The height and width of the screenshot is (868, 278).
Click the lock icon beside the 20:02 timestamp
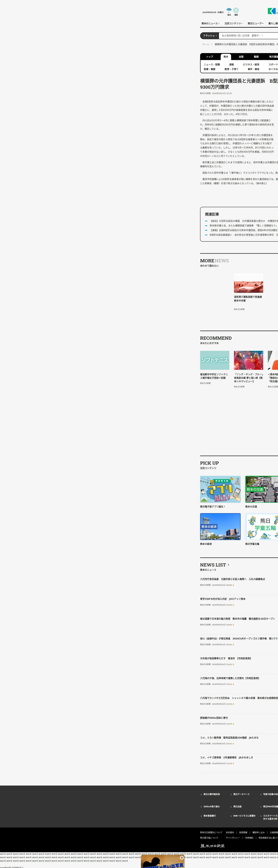coord(233,645)
